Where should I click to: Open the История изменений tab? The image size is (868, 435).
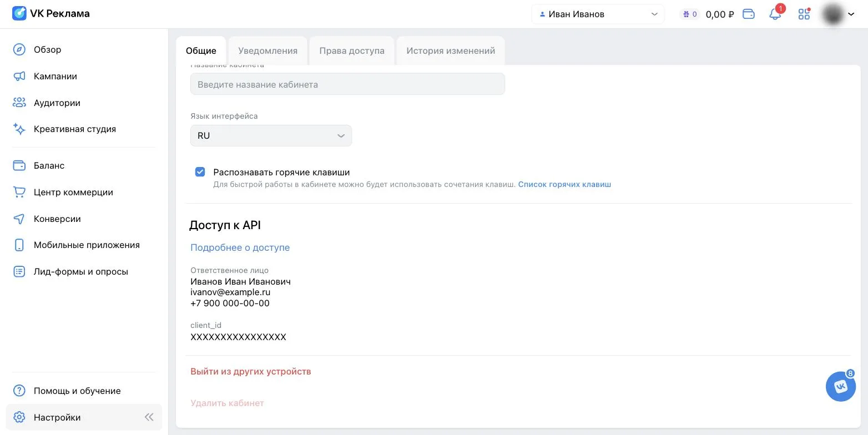point(451,50)
